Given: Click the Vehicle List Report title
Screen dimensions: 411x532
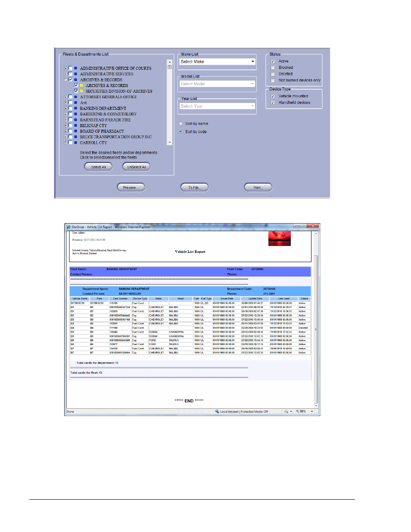Looking at the screenshot, I should click(x=190, y=252).
